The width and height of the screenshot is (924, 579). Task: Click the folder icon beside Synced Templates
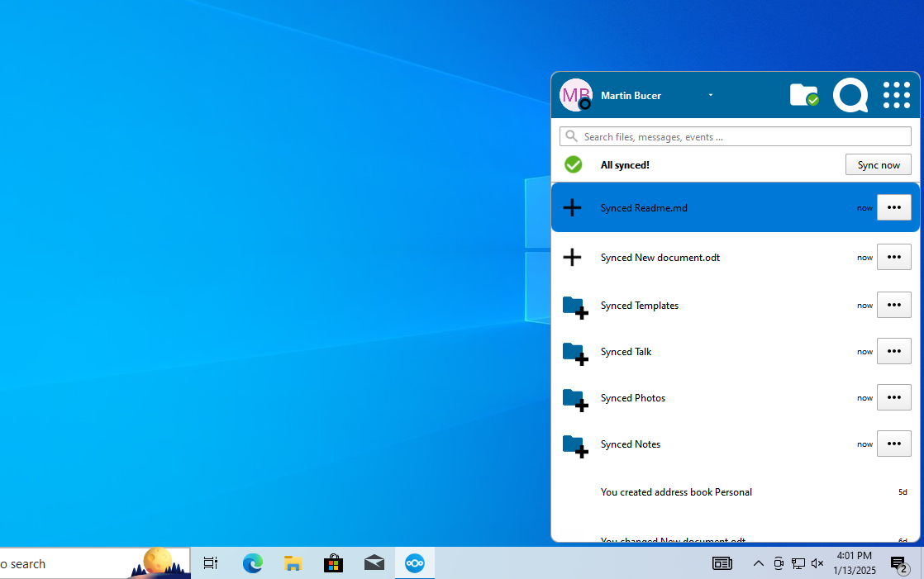pyautogui.click(x=575, y=307)
